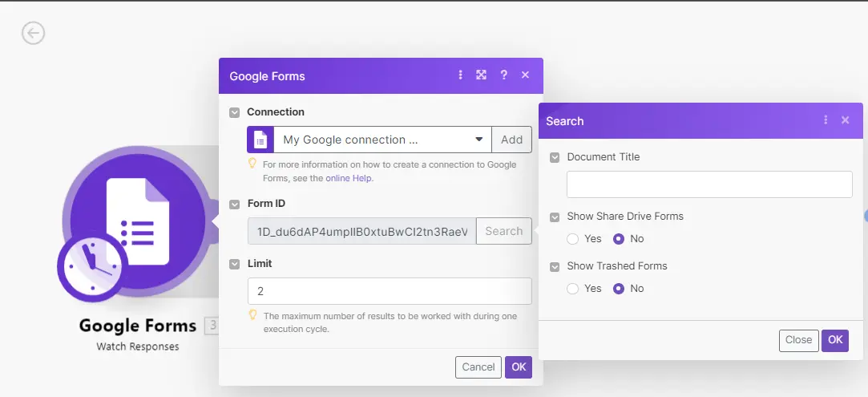Click the lightbulb hint icon under Limit
868x397 pixels.
[x=253, y=316]
